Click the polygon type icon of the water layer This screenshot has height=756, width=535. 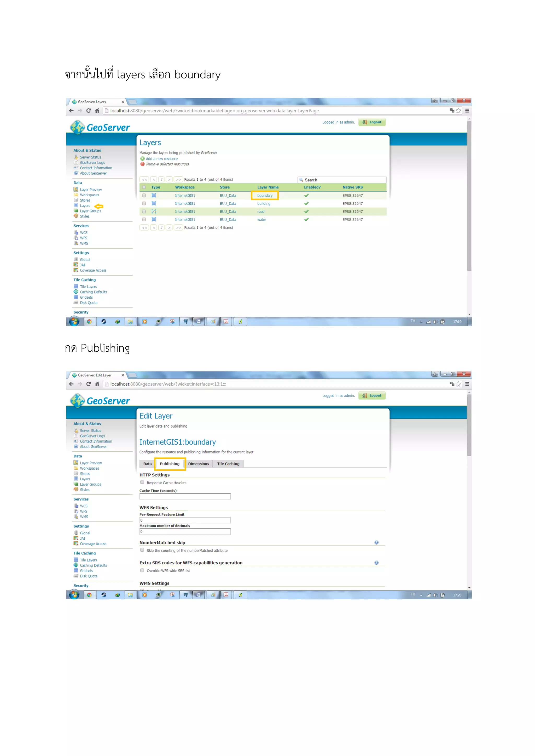(x=154, y=219)
